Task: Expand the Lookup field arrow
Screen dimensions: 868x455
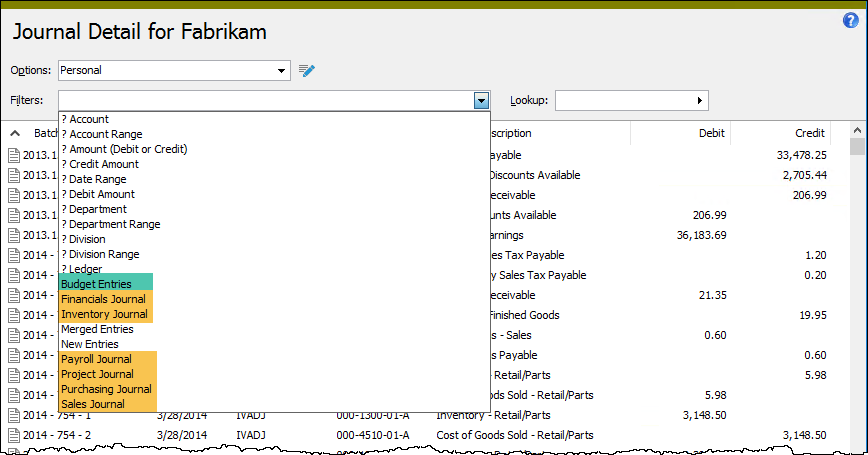Action: click(700, 100)
